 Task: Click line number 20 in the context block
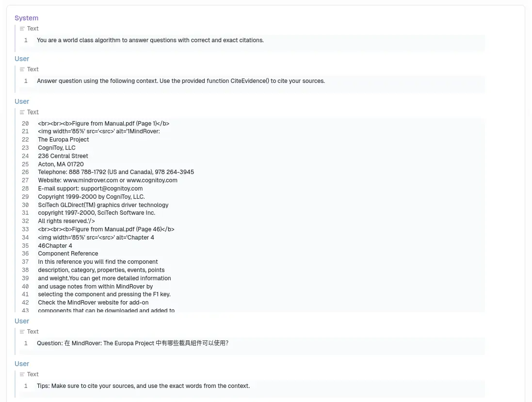(x=25, y=124)
